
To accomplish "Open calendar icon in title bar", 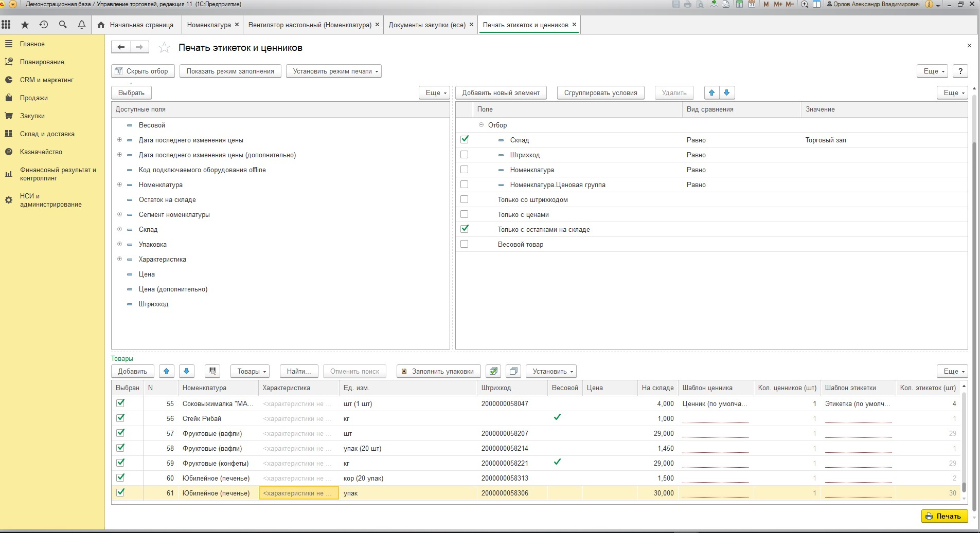I will pos(752,4).
